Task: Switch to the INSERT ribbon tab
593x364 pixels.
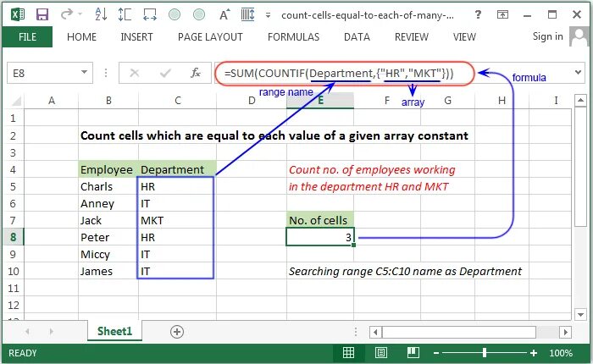Action: (x=136, y=37)
